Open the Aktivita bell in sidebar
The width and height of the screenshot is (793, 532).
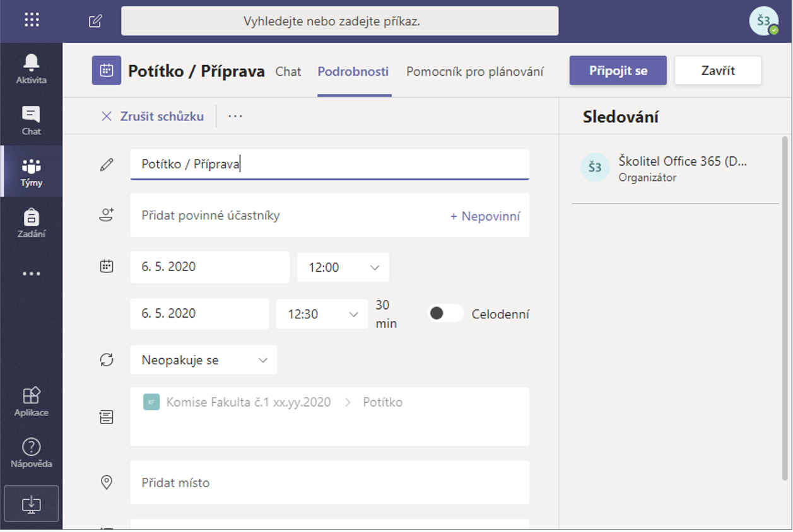tap(31, 68)
